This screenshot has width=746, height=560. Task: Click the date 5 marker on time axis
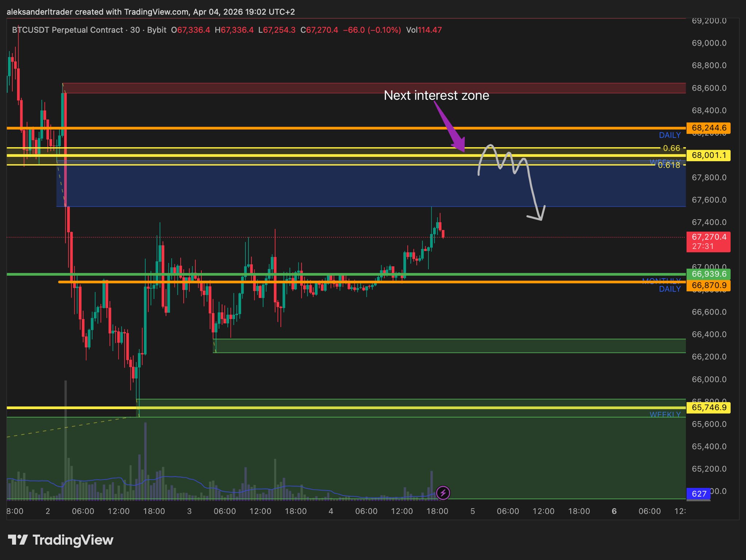pyautogui.click(x=472, y=511)
